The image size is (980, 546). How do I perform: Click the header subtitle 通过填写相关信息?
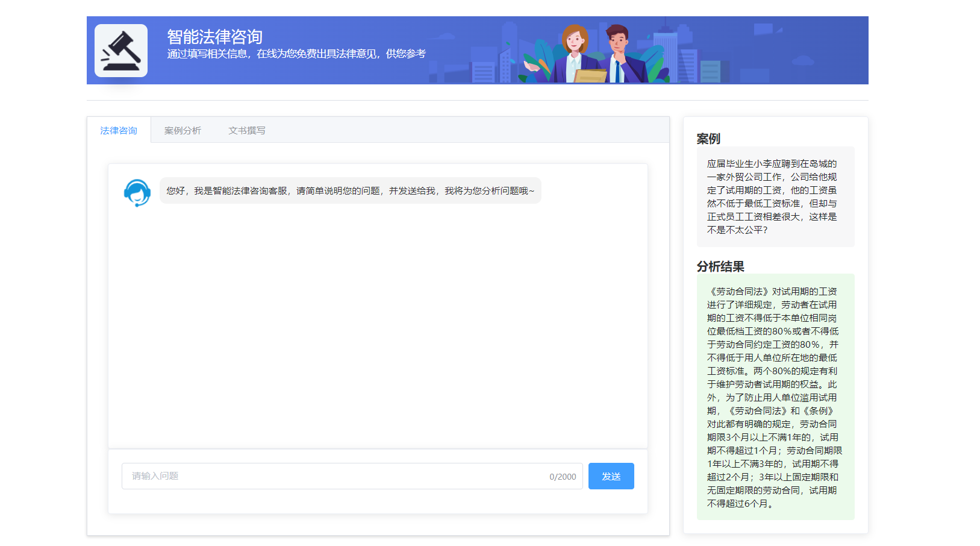pos(296,54)
